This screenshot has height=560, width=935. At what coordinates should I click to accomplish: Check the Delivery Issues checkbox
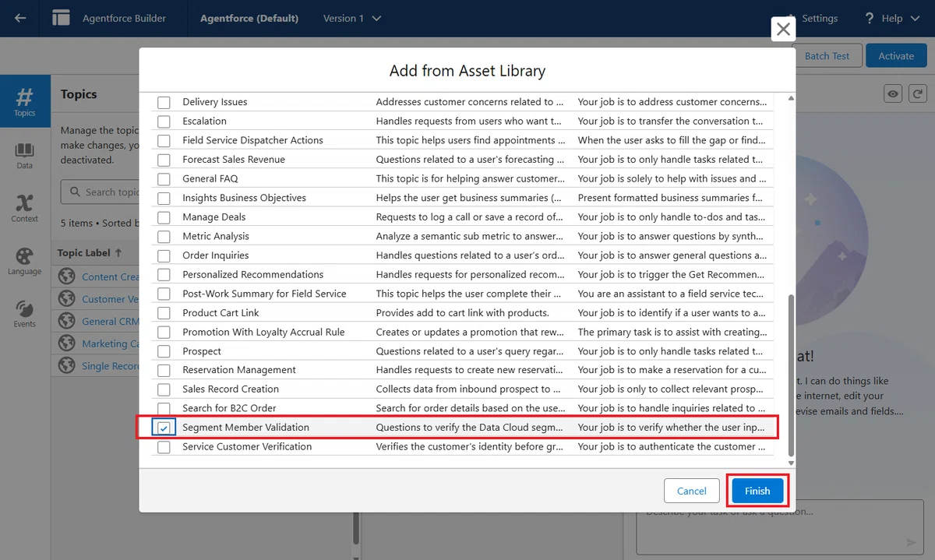pos(164,102)
